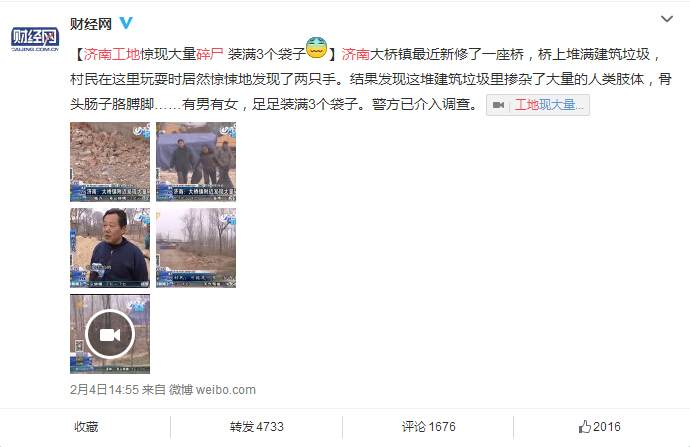Open the rubble pile thumbnail
The height and width of the screenshot is (447, 690).
click(x=110, y=162)
